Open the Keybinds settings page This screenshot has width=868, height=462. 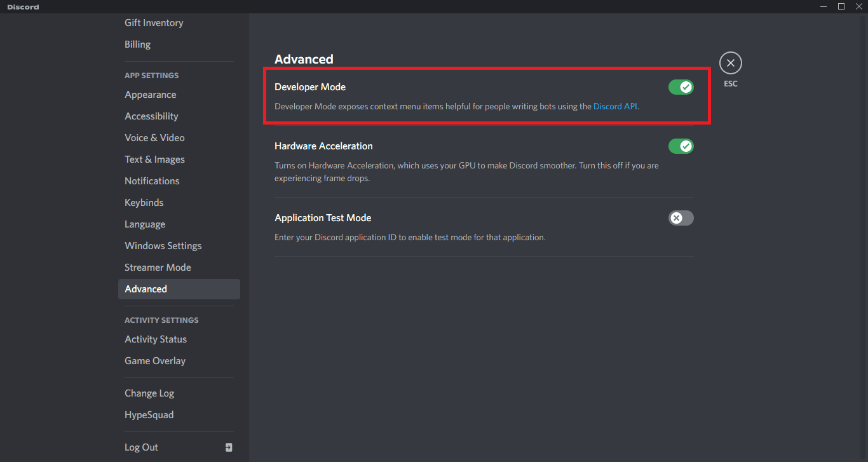(x=144, y=203)
